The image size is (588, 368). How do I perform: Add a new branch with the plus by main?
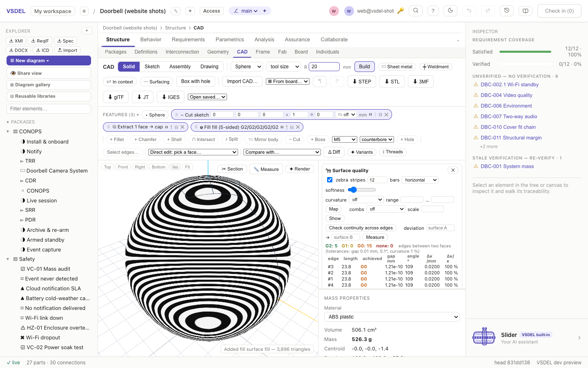(265, 11)
